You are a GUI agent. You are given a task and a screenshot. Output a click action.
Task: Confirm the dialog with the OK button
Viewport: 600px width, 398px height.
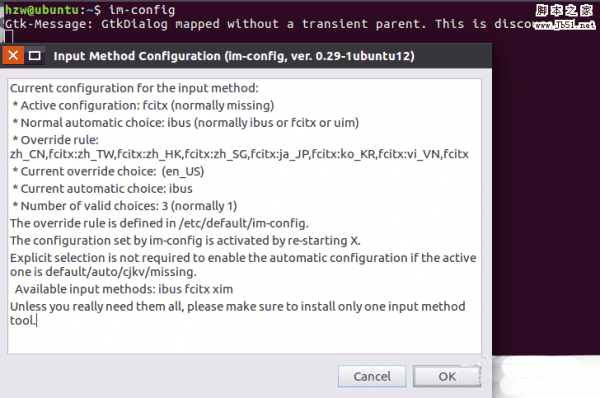pos(447,376)
